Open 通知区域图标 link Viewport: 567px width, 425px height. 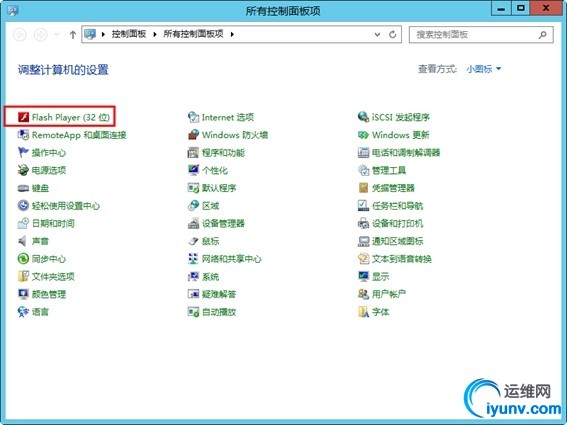point(397,241)
